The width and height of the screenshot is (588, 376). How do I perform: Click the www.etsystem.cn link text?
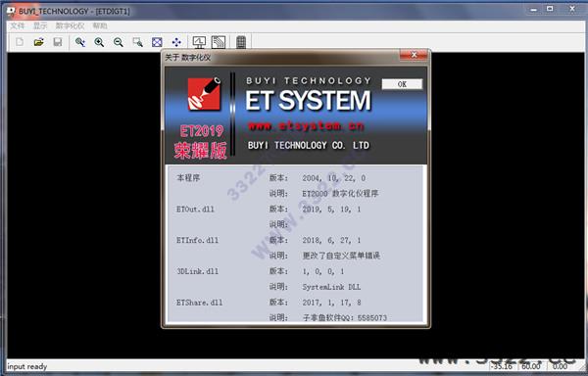click(306, 126)
